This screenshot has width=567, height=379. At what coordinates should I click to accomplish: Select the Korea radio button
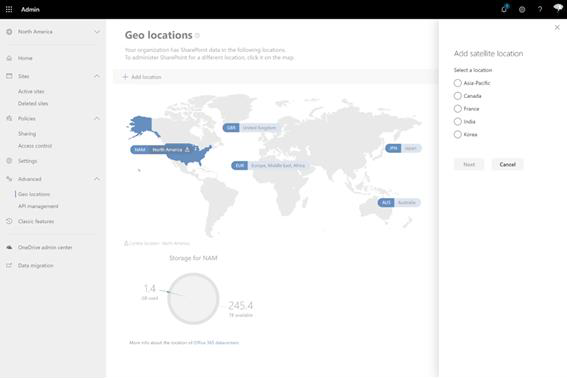tap(457, 134)
